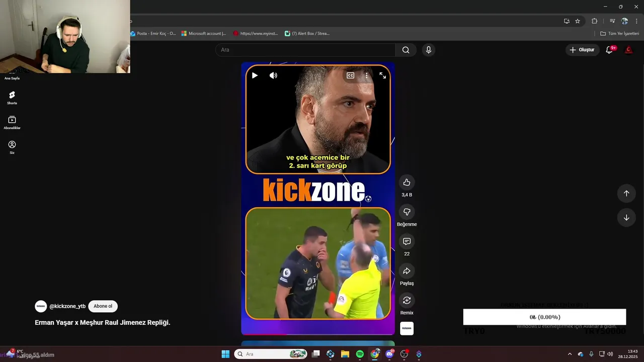Viewport: 644px width, 362px height.
Task: Click the 0₺ (0.00%) donation goal bar
Action: (x=544, y=317)
